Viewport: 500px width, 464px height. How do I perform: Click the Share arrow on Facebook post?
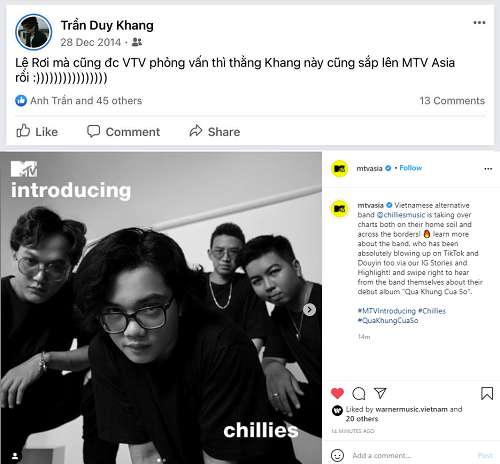click(196, 131)
